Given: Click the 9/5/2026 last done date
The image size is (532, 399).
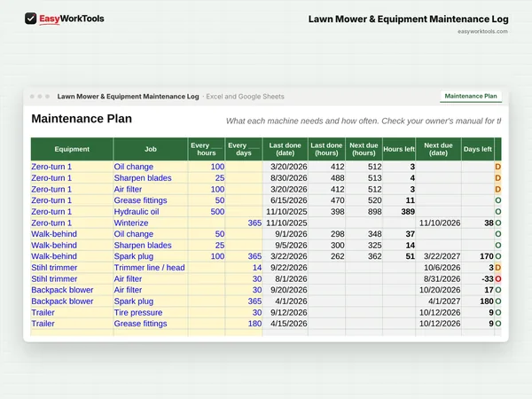Looking at the screenshot, I should (291, 246).
